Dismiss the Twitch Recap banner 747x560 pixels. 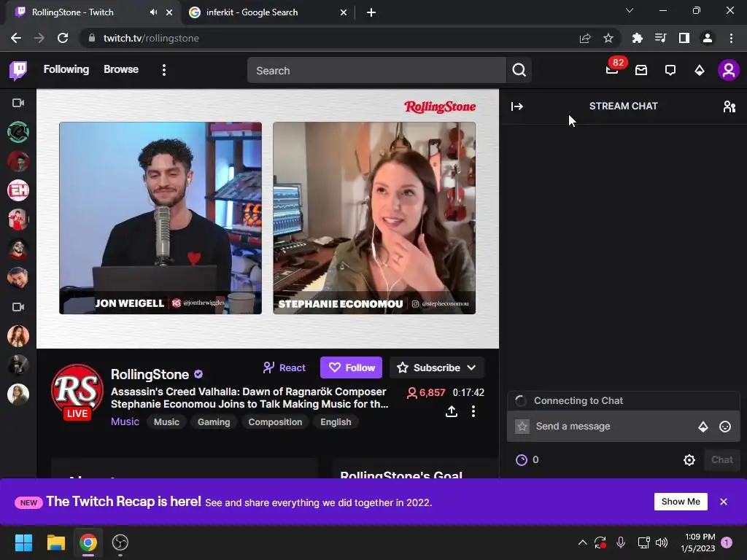[x=724, y=502]
